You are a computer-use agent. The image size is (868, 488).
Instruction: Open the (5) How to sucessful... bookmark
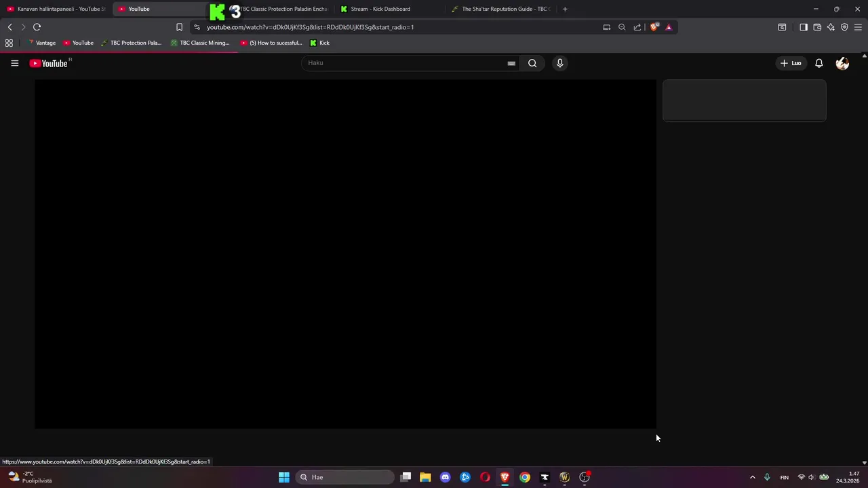point(271,43)
